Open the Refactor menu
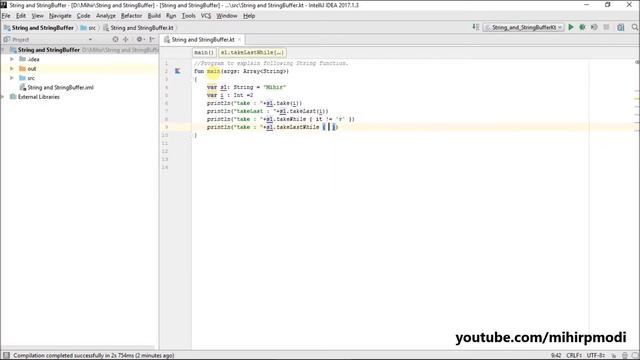The height and width of the screenshot is (360, 640). (x=131, y=16)
